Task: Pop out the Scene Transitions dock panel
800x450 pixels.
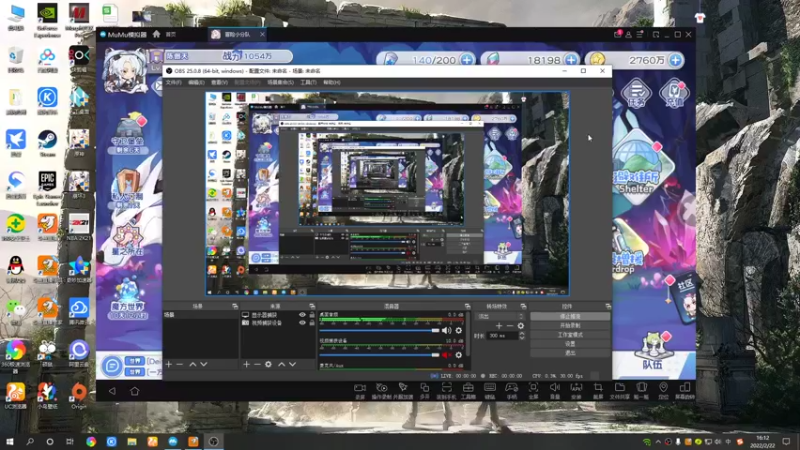Action: pos(523,306)
